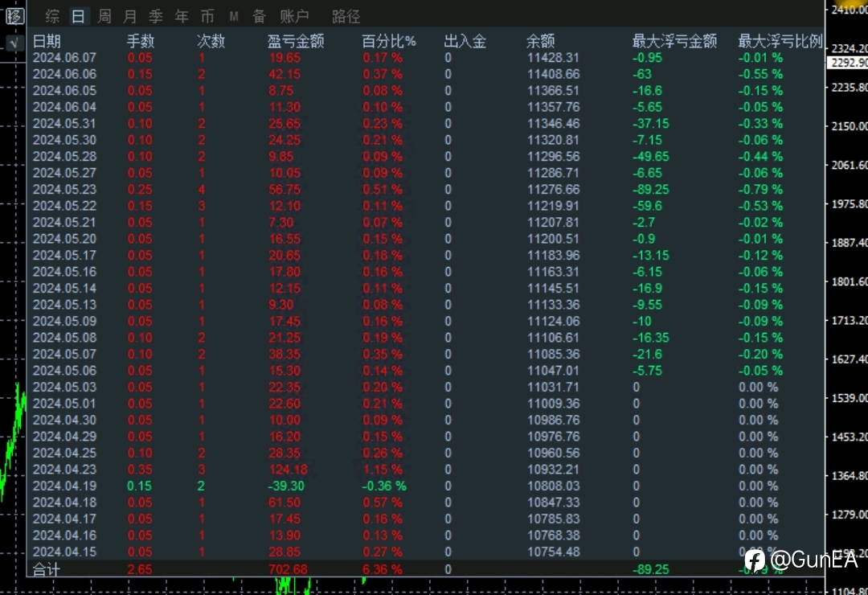Screen dimensions: 868x595
Task: Click the 2024.04.15 date cell
Action: [x=64, y=552]
